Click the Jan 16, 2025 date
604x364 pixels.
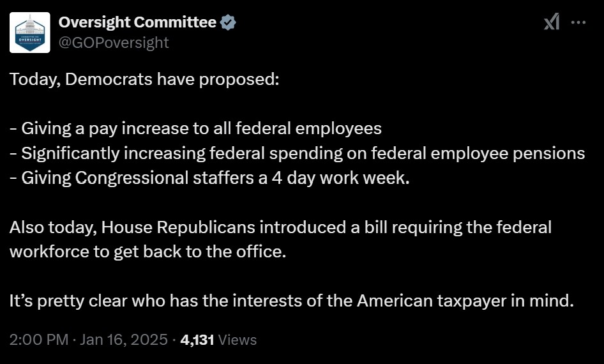pos(124,340)
